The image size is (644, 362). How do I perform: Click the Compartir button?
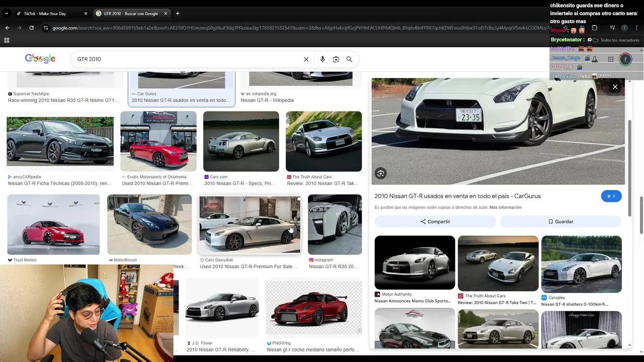tap(435, 221)
